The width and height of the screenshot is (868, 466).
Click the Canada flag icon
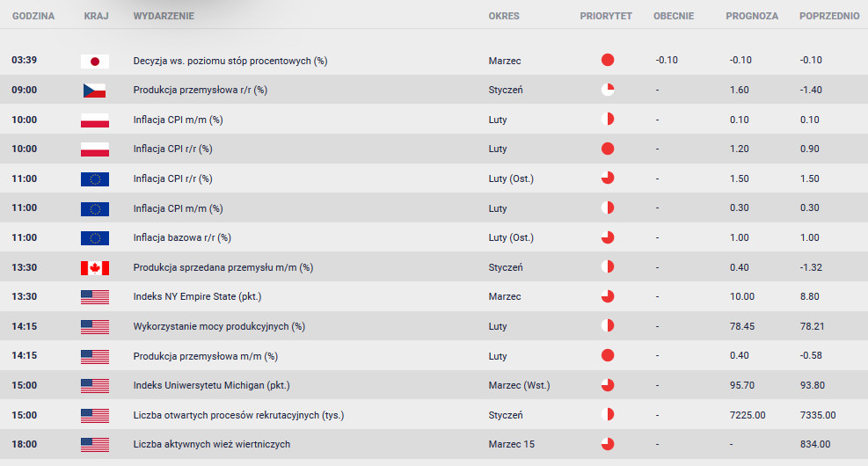[95, 268]
